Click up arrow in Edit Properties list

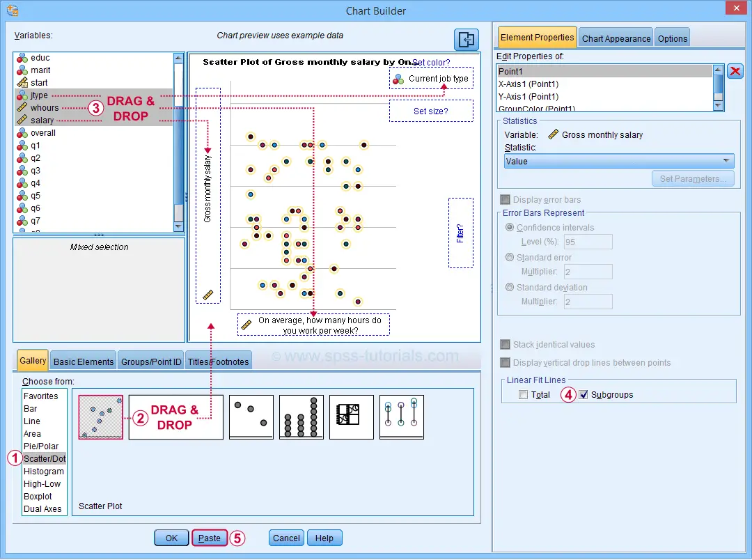pos(718,70)
